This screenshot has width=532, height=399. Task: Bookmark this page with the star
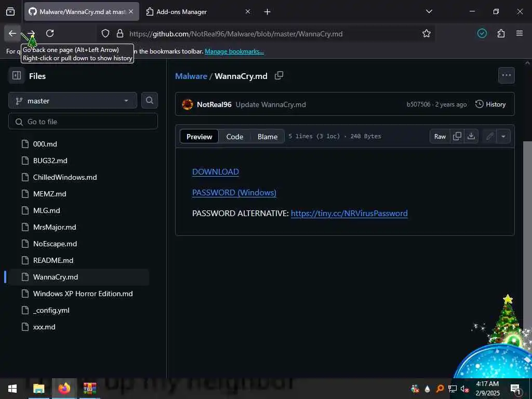[427, 33]
